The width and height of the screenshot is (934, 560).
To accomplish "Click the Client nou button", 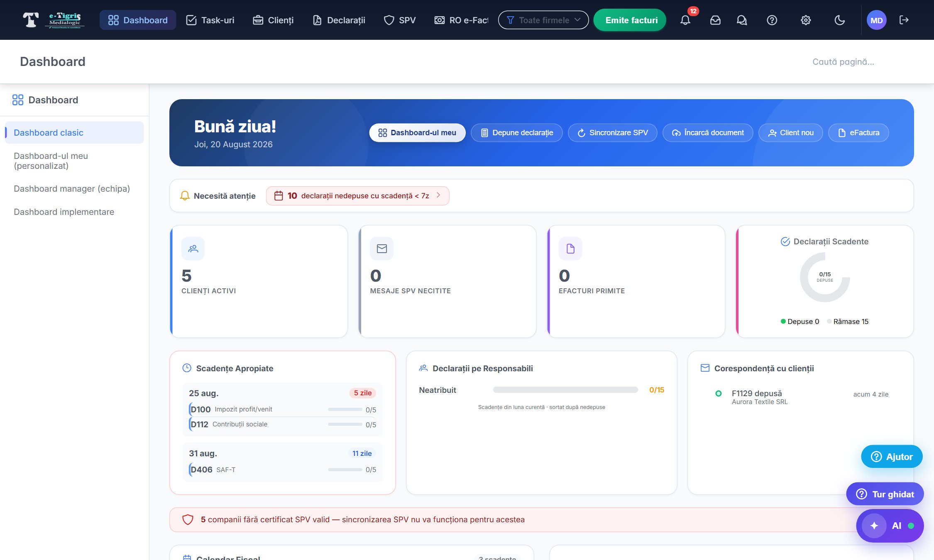I will [790, 133].
